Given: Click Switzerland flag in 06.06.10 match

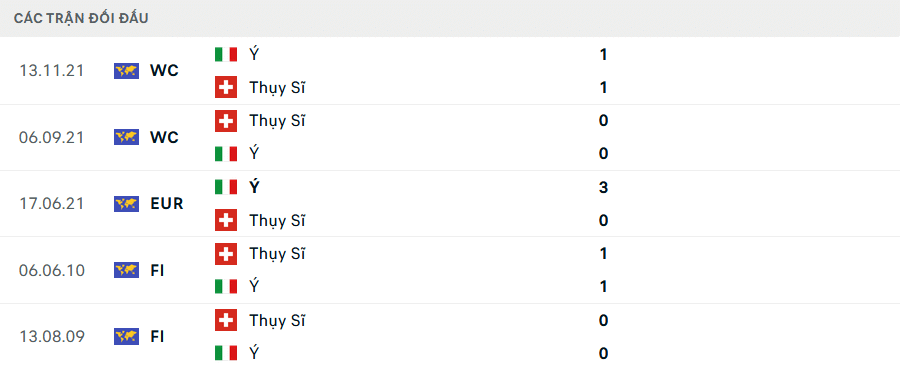Looking at the screenshot, I should pyautogui.click(x=226, y=254).
